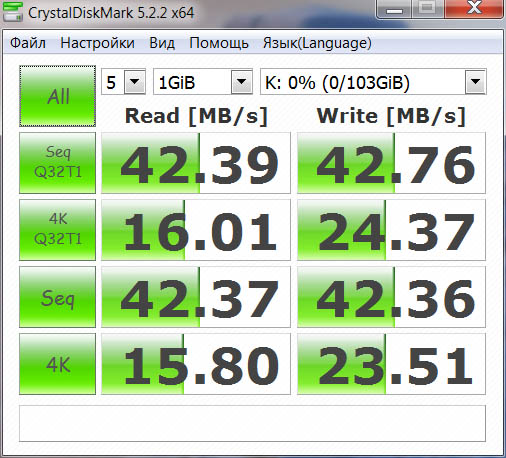Click the Seq write result 42.36
Image resolution: width=506 pixels, height=458 pixels.
click(391, 297)
